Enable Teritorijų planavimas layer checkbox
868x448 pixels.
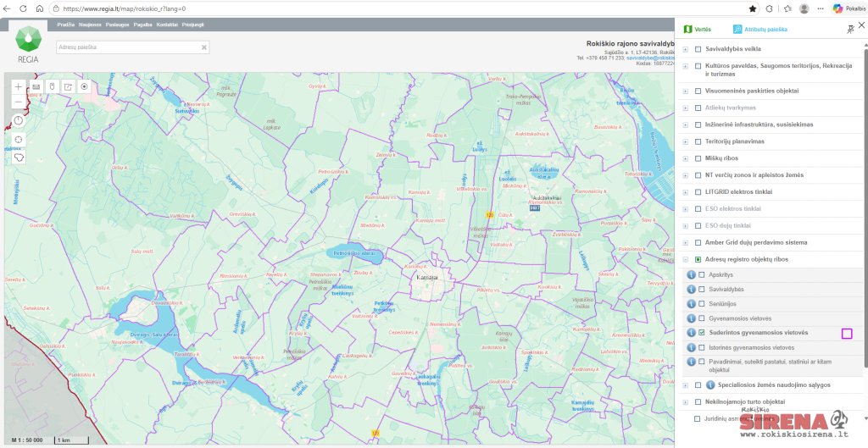point(698,141)
